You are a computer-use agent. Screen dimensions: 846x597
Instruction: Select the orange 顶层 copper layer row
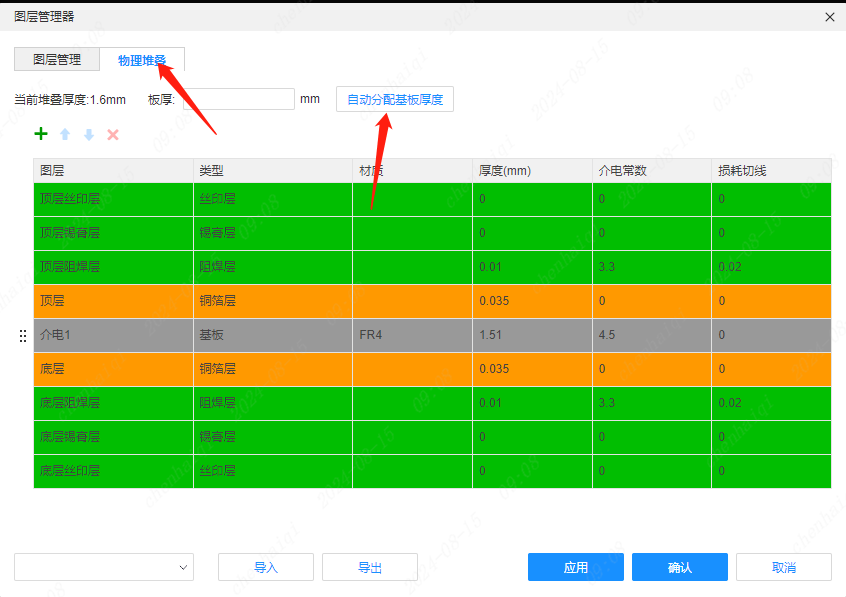[112, 301]
